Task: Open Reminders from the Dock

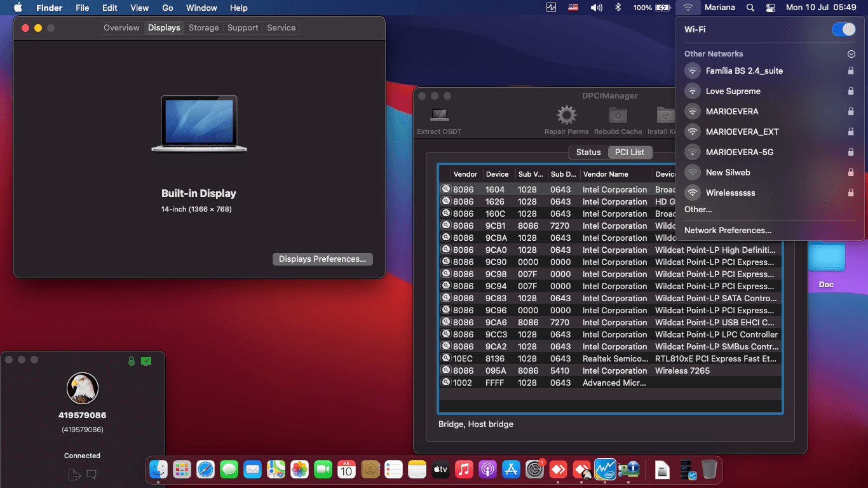Action: [393, 470]
